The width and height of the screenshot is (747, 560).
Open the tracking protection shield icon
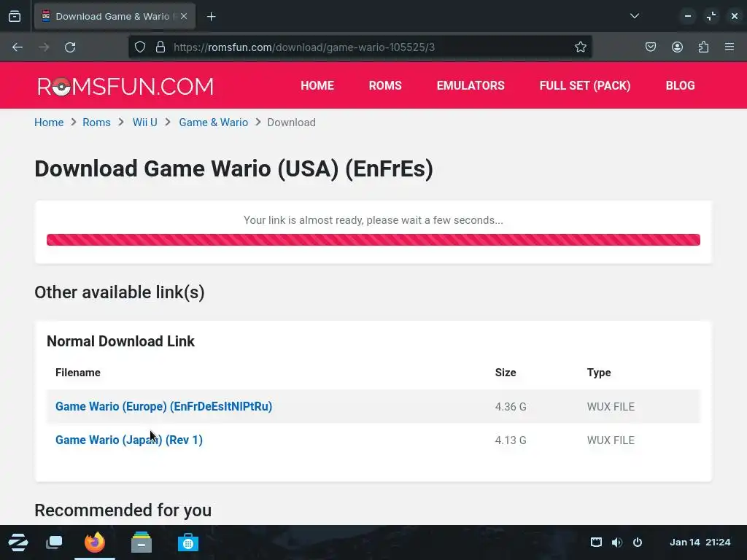pos(139,47)
